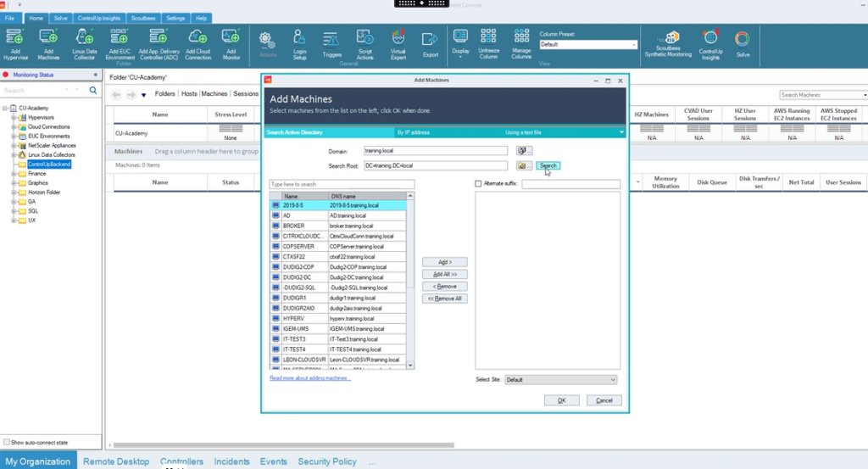The width and height of the screenshot is (868, 469).
Task: Open the Security Policy bottom tab
Action: 327,461
